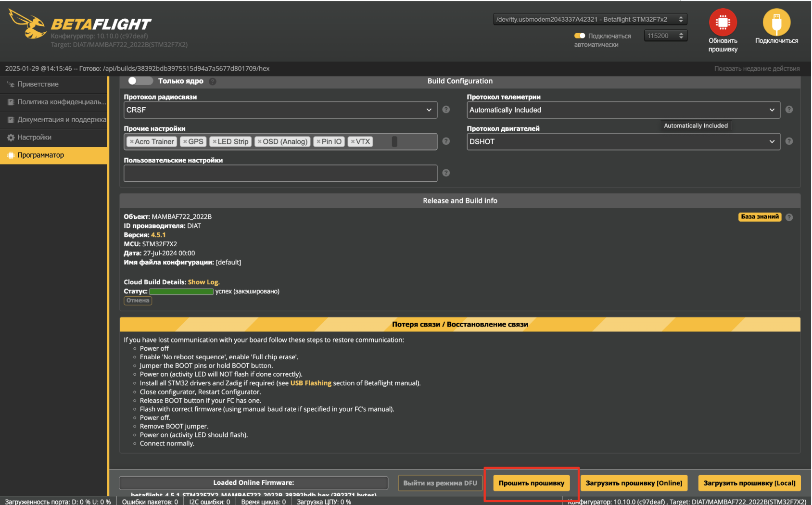The height and width of the screenshot is (505, 812).
Task: Click help icon beside radio protocol dropdown
Action: point(446,110)
